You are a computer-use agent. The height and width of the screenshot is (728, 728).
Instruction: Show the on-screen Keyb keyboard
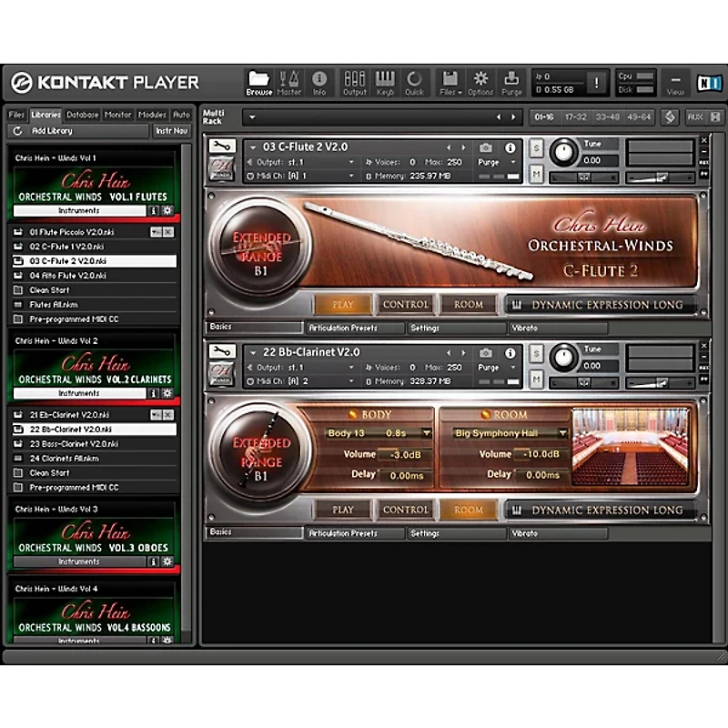(x=385, y=83)
